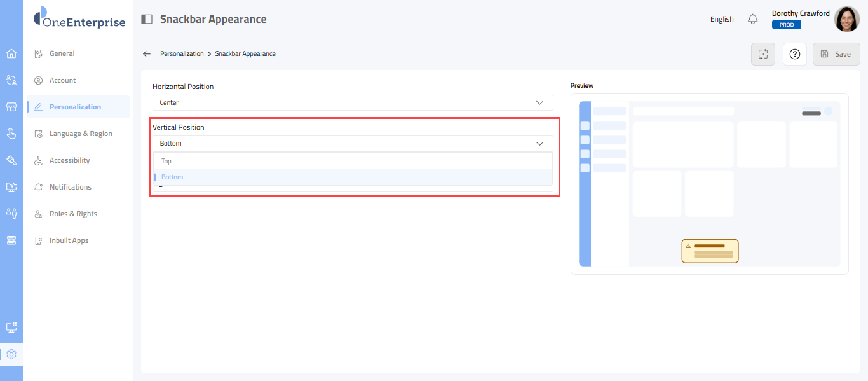Click the notification bell icon
This screenshot has height=381, width=868.
tap(753, 19)
